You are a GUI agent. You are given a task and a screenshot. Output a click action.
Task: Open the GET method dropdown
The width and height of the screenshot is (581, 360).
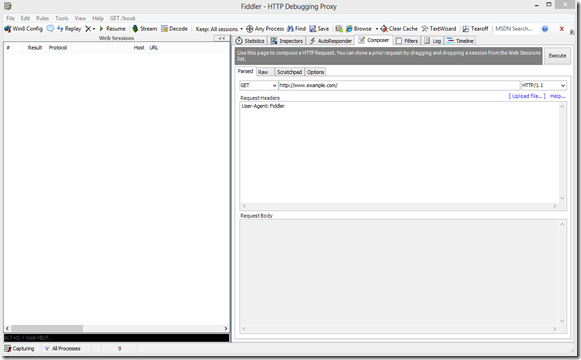pos(258,85)
